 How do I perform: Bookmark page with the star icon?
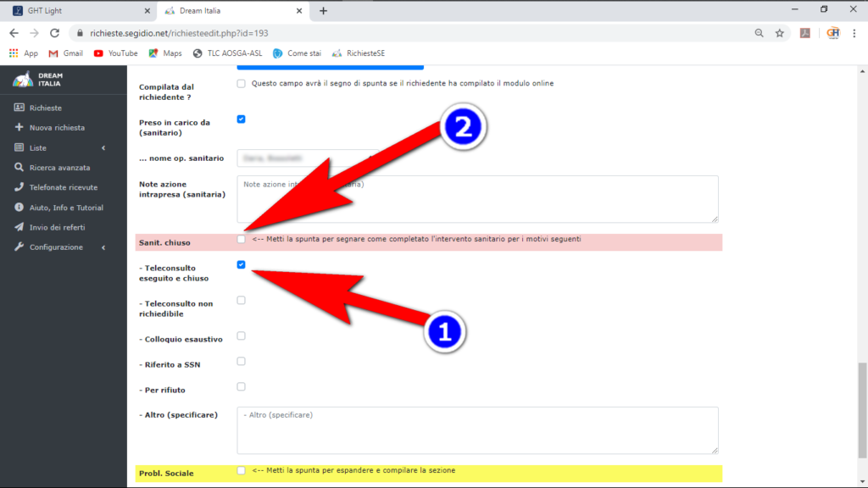(779, 33)
